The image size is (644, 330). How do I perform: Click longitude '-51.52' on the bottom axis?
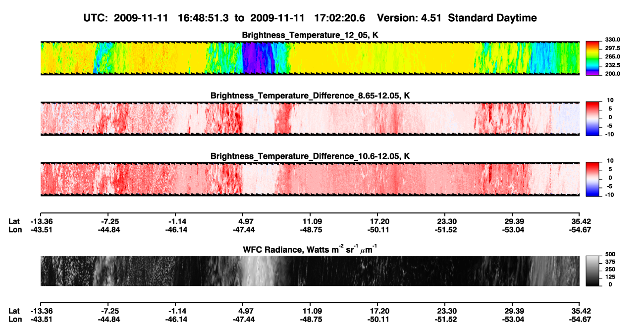445,319
